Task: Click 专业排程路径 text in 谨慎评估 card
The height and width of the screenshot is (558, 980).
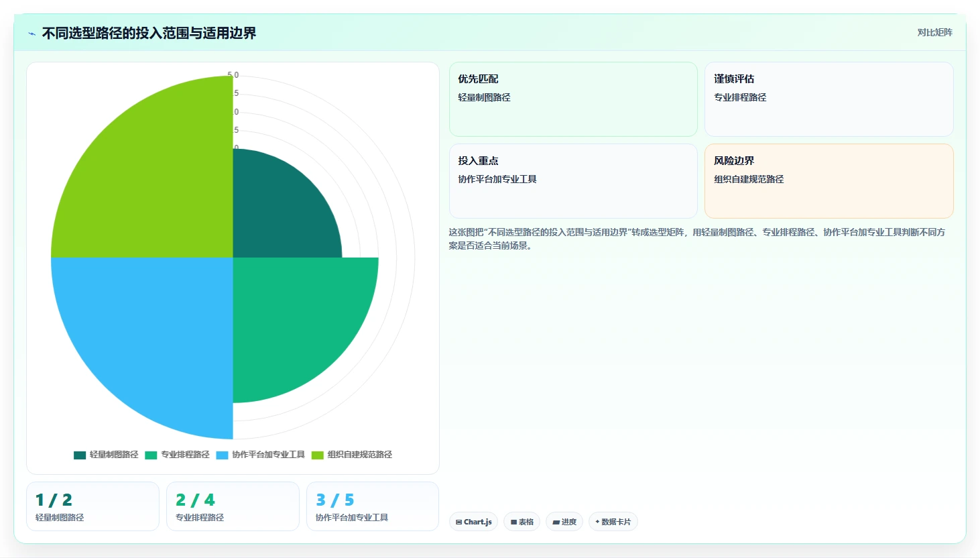Action: (740, 97)
